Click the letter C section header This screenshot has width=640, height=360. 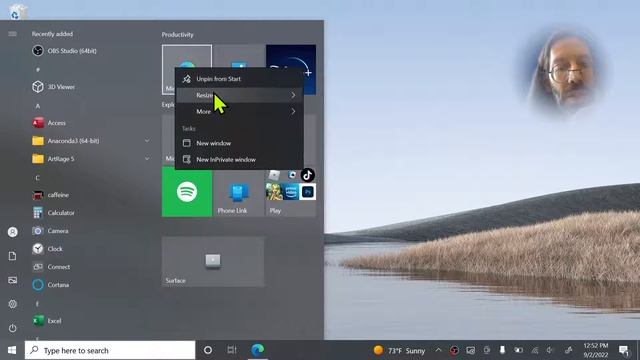point(37,178)
